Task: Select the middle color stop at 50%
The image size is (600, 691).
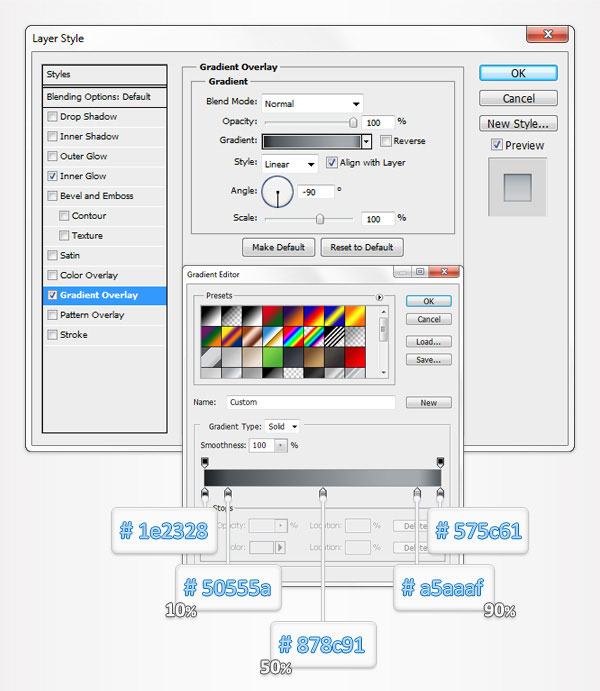Action: point(323,493)
